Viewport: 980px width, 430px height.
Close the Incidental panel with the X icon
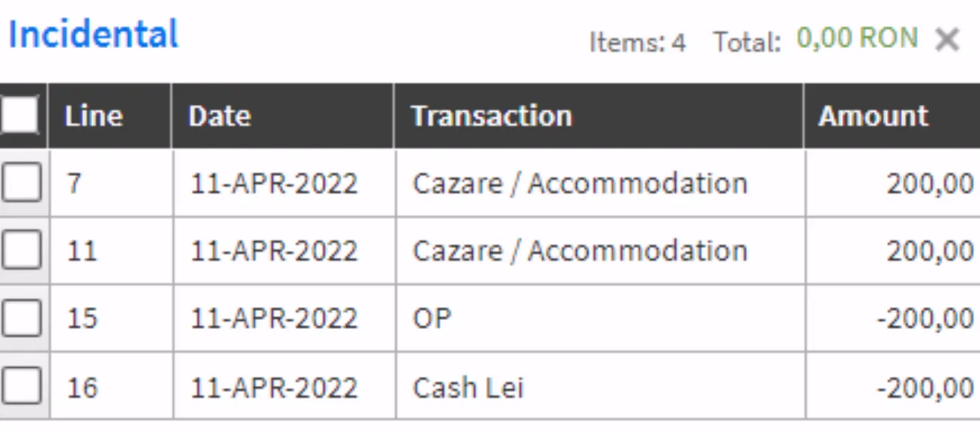947,40
